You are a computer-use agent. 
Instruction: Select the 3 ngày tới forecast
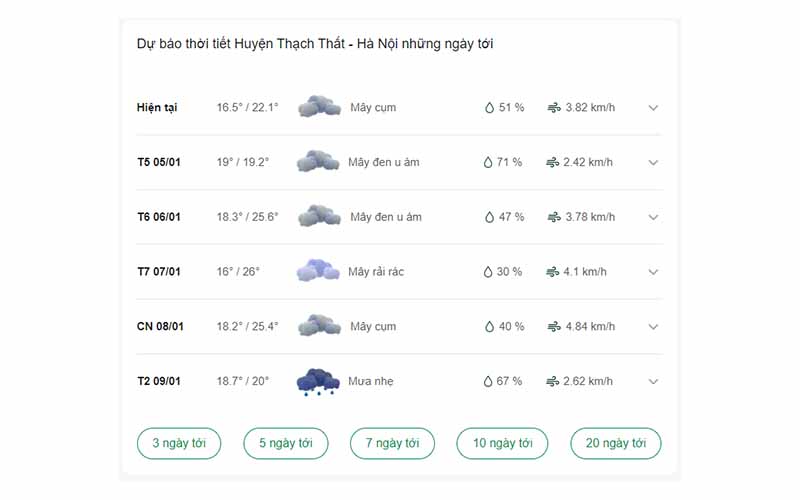[x=179, y=443]
